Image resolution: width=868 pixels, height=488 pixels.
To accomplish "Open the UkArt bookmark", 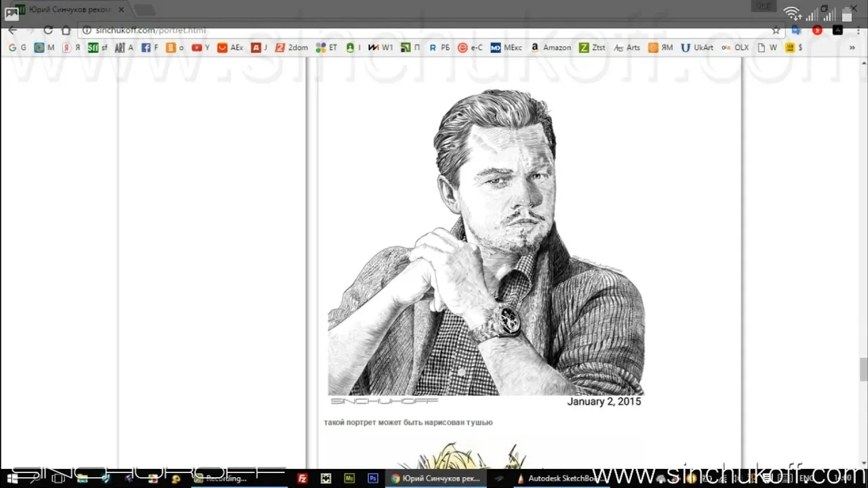I will tap(697, 47).
